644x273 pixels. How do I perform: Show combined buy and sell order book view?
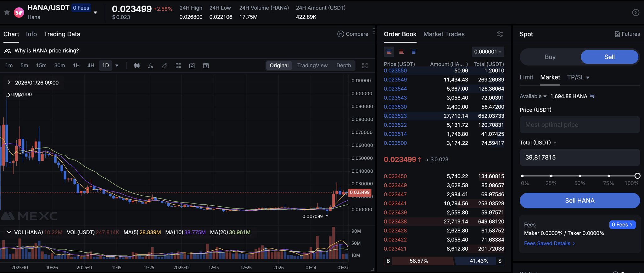coord(389,52)
